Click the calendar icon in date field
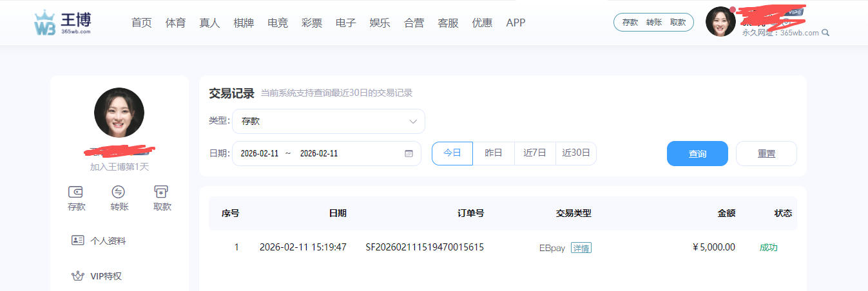Screen dimensions: 868x291 click(409, 154)
